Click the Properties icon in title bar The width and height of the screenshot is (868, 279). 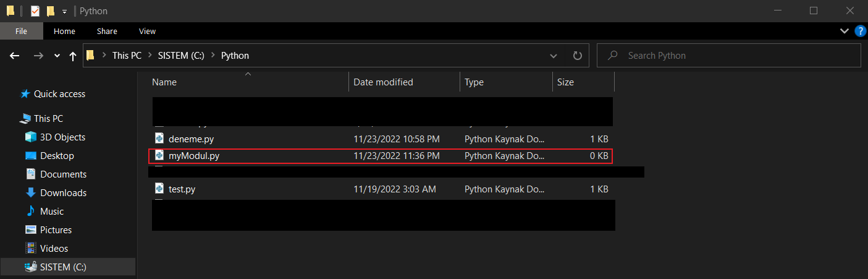[x=35, y=11]
